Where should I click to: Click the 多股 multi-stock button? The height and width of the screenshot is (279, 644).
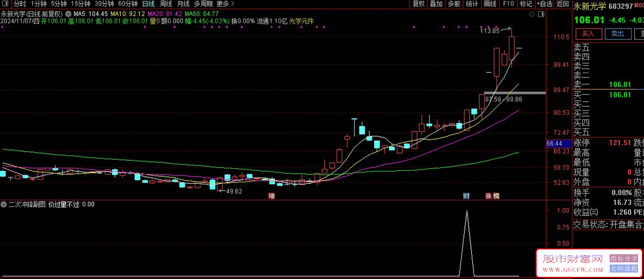454,4
